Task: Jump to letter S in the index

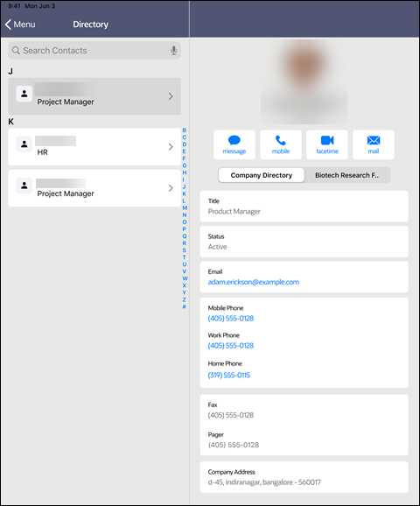Action: point(185,250)
